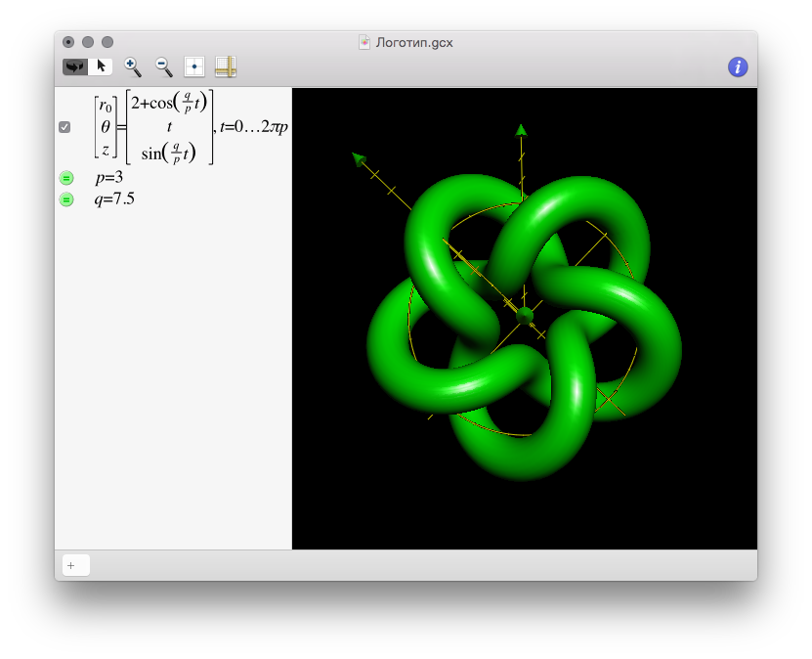Image resolution: width=812 pixels, height=659 pixels.
Task: Click the vertical axis arrowhead
Action: (522, 130)
